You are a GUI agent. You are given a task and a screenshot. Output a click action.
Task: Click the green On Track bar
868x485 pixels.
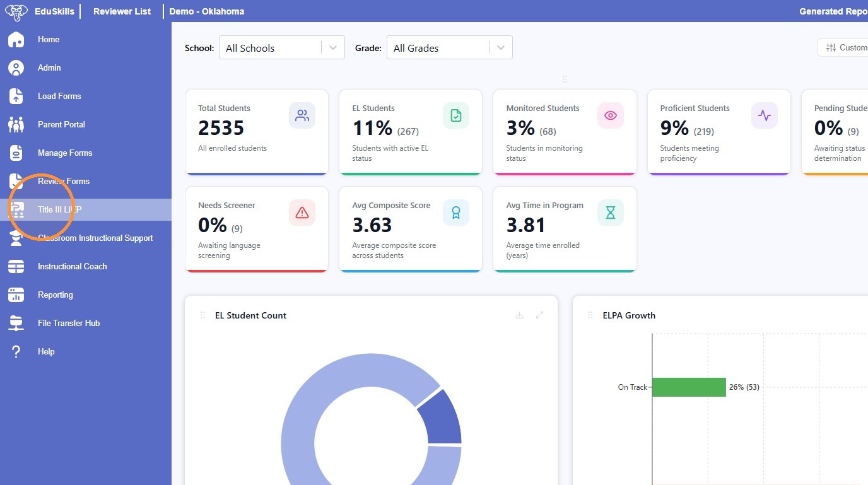coord(689,387)
